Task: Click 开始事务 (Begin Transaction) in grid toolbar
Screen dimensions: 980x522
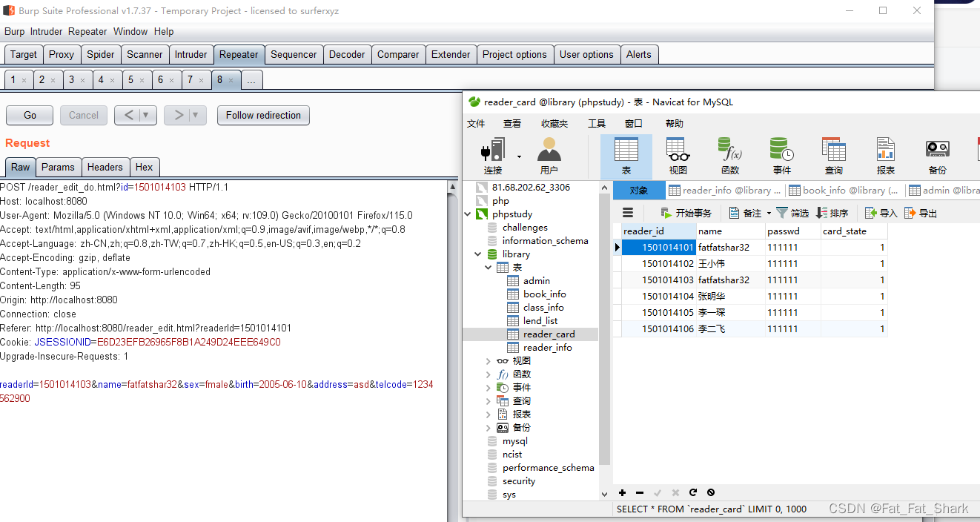Action: tap(686, 213)
